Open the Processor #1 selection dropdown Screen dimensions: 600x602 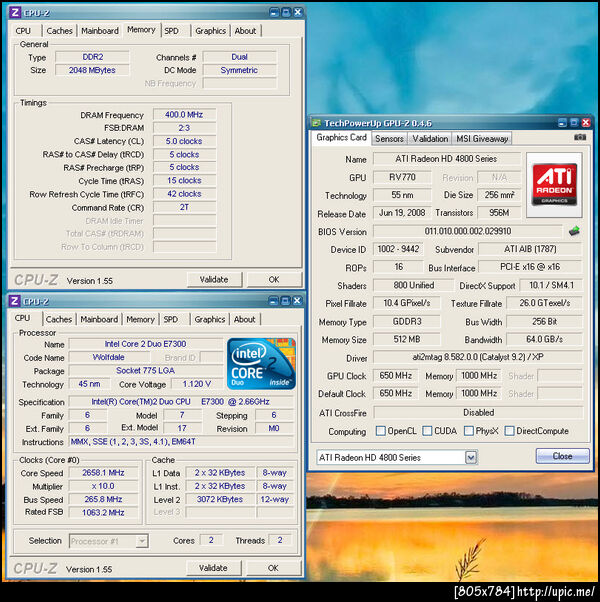(x=142, y=541)
